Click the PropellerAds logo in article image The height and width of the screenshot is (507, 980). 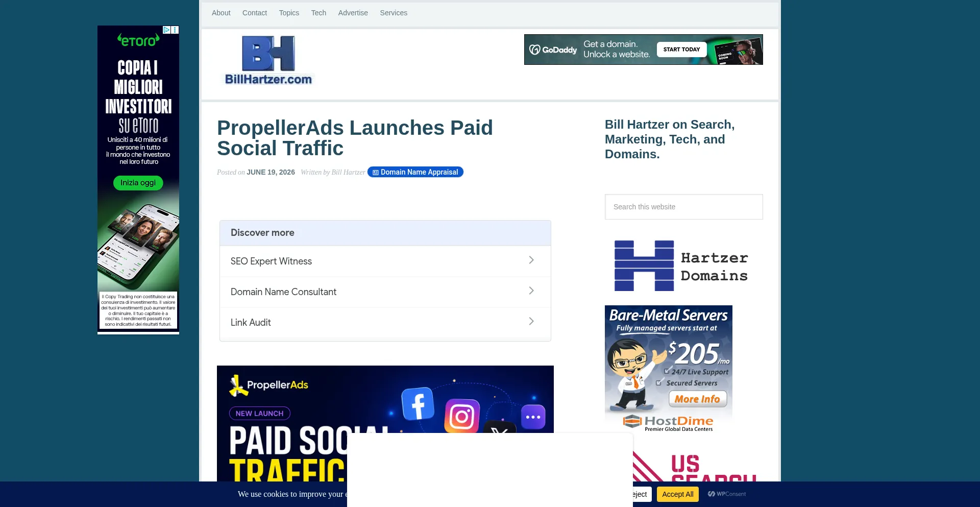coord(269,385)
